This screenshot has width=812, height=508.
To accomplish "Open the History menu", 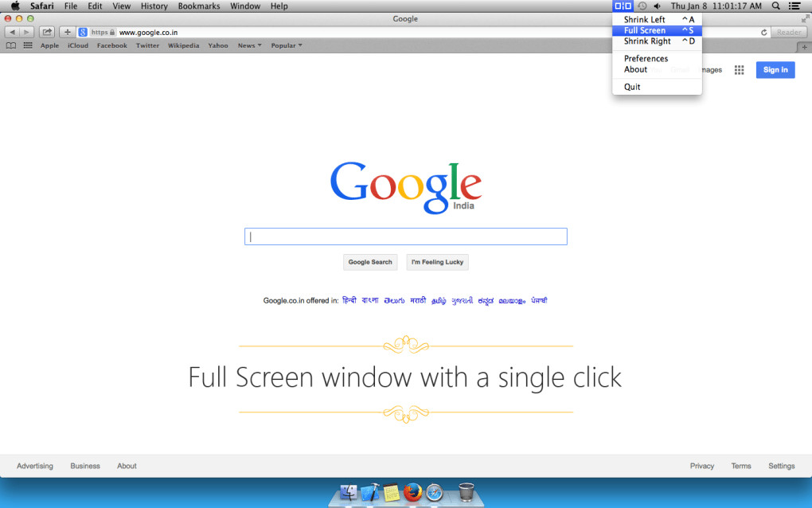I will (154, 6).
